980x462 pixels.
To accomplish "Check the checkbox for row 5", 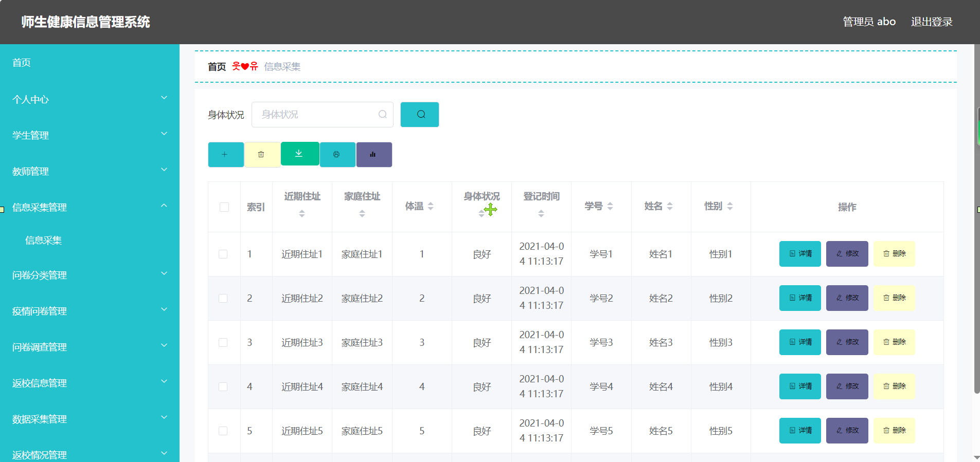I will click(223, 431).
